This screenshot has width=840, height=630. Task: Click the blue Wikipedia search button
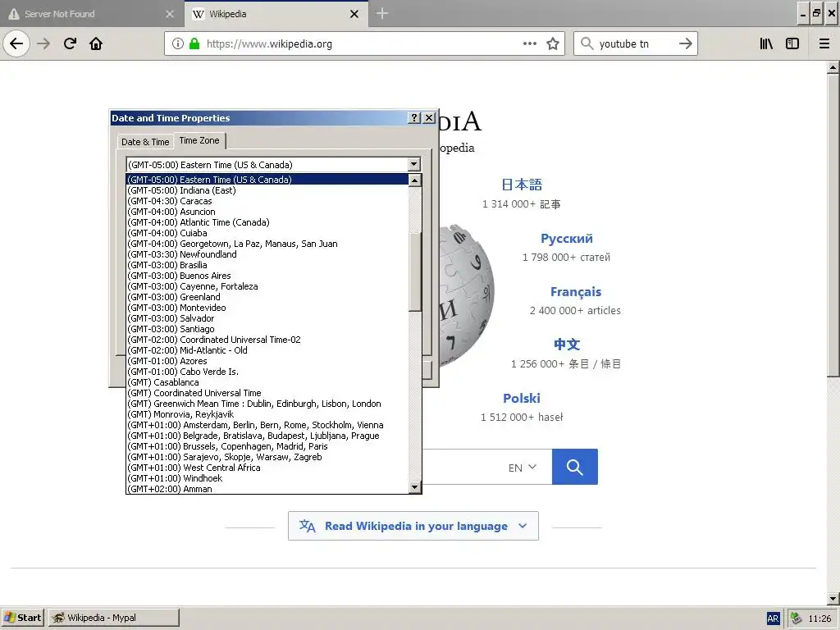[575, 467]
